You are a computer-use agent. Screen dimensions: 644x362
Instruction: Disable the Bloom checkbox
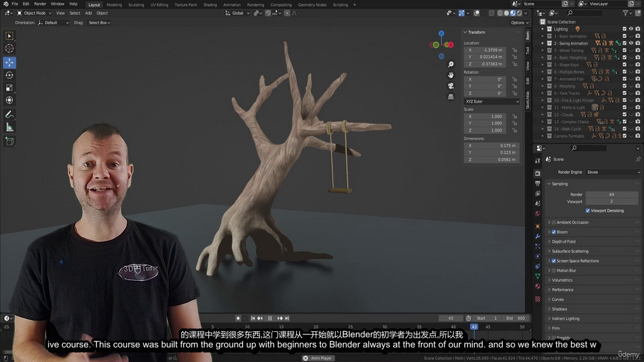pyautogui.click(x=554, y=232)
